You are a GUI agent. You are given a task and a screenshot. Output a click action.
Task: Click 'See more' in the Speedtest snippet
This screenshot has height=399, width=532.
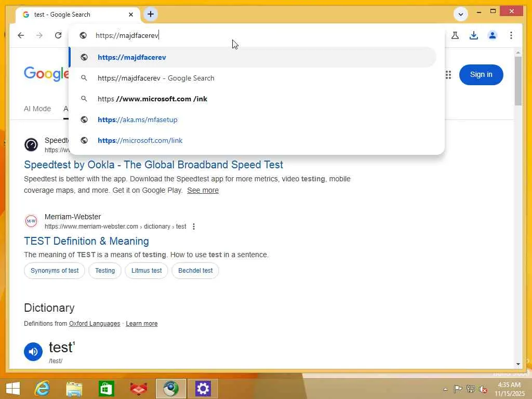[203, 190]
